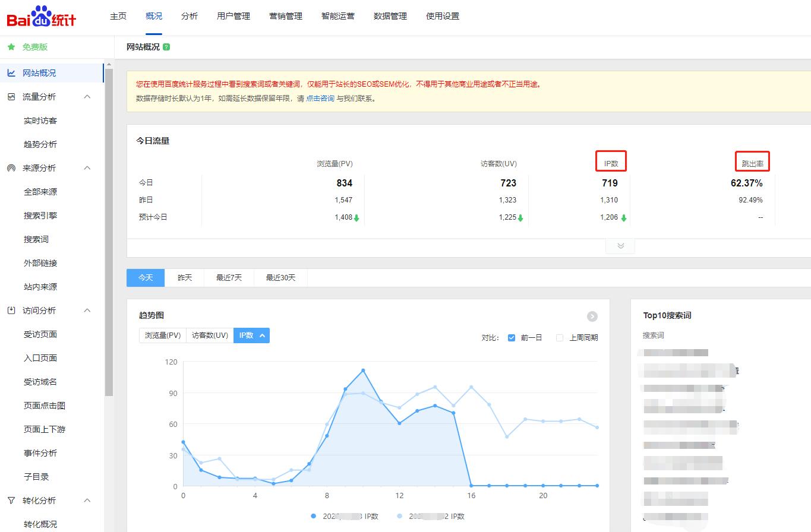Click the 访问分析 icon in sidebar

tap(11, 310)
